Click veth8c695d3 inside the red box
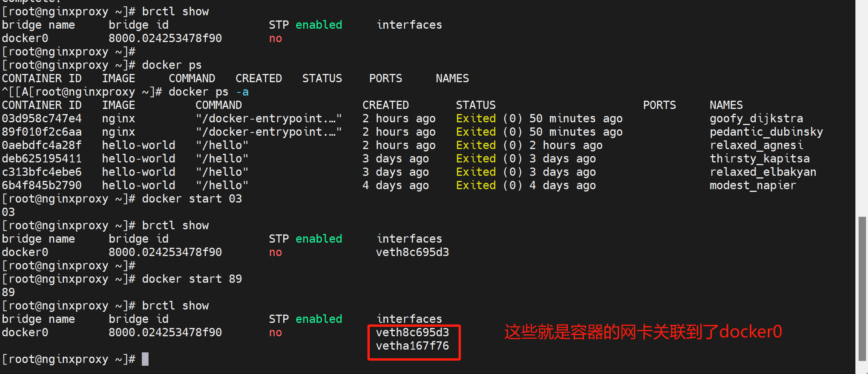The height and width of the screenshot is (374, 868). (412, 332)
